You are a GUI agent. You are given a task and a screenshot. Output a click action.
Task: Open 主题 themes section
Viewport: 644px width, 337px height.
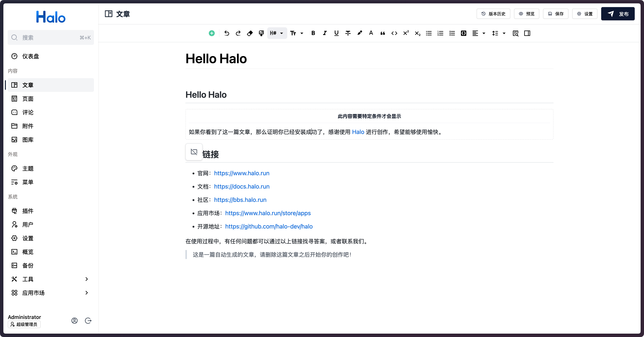click(51, 168)
